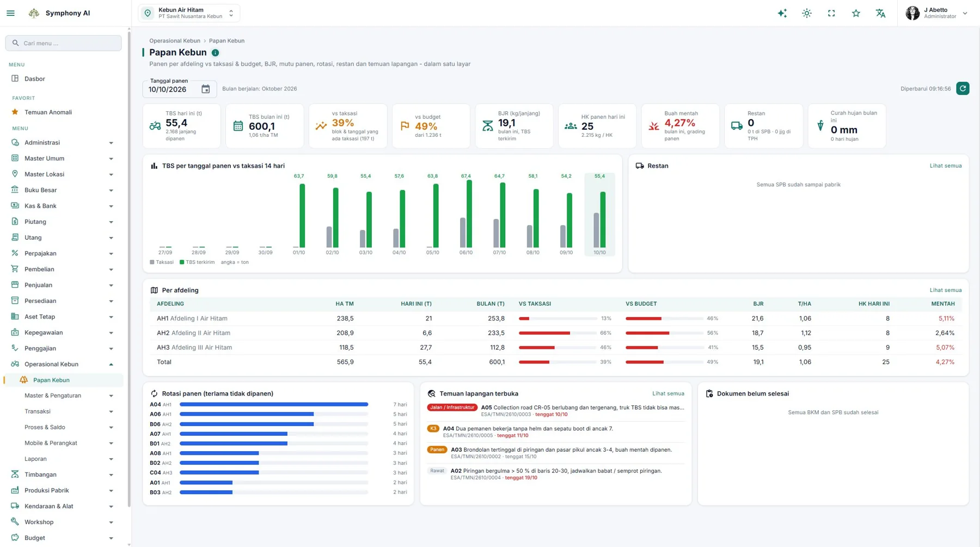This screenshot has height=547, width=980.
Task: Click the Dasbor sidebar icon
Action: tap(15, 78)
